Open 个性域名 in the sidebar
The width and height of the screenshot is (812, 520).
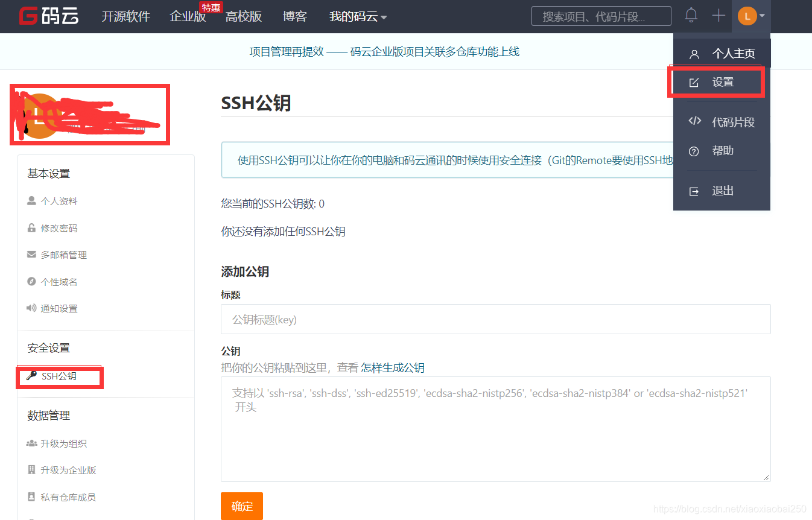[x=59, y=282]
